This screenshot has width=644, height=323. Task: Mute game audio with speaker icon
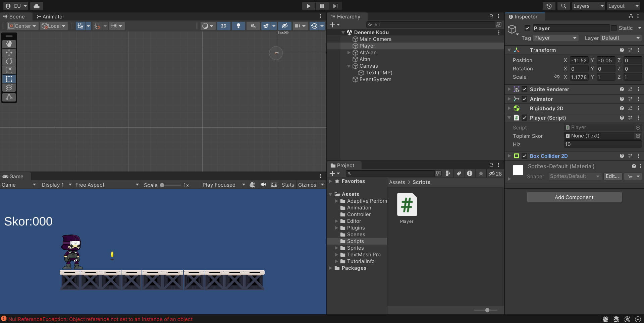pos(263,185)
